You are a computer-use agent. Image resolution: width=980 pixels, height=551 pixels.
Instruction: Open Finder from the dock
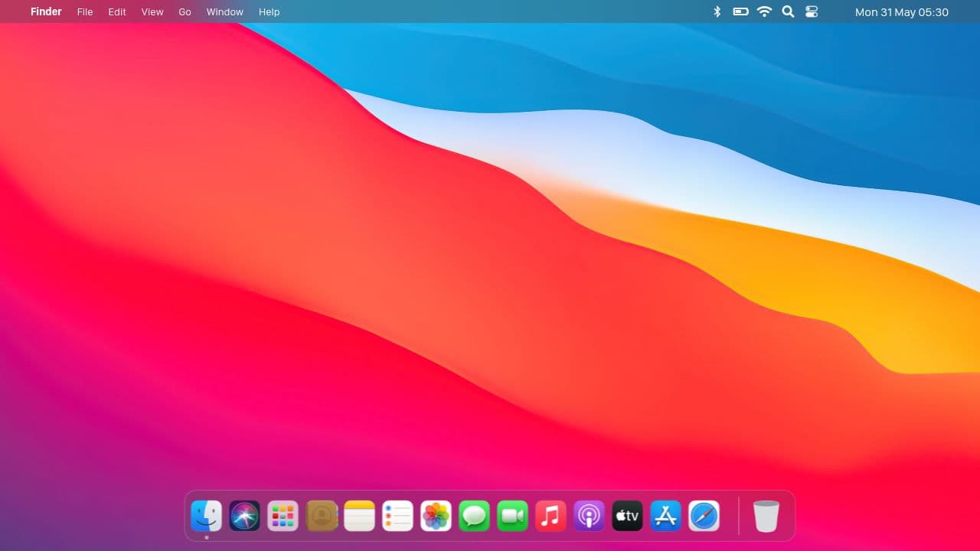[x=207, y=516]
